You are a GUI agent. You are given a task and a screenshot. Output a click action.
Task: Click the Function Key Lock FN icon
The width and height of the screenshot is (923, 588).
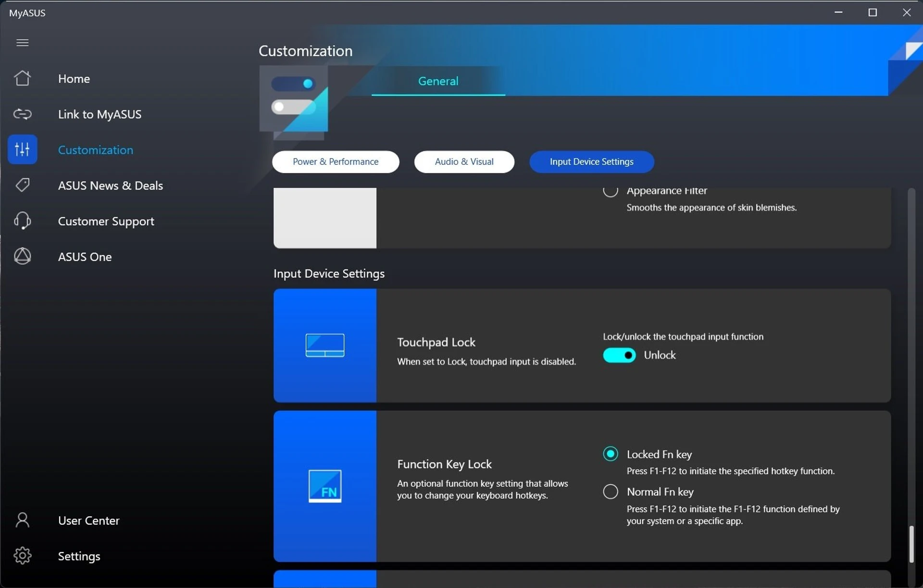[x=325, y=486]
